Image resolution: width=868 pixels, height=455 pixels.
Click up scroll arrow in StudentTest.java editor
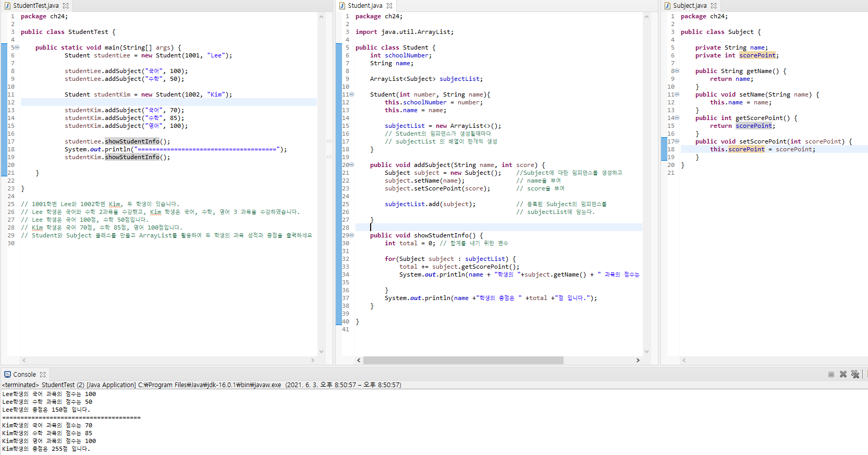tap(321, 17)
